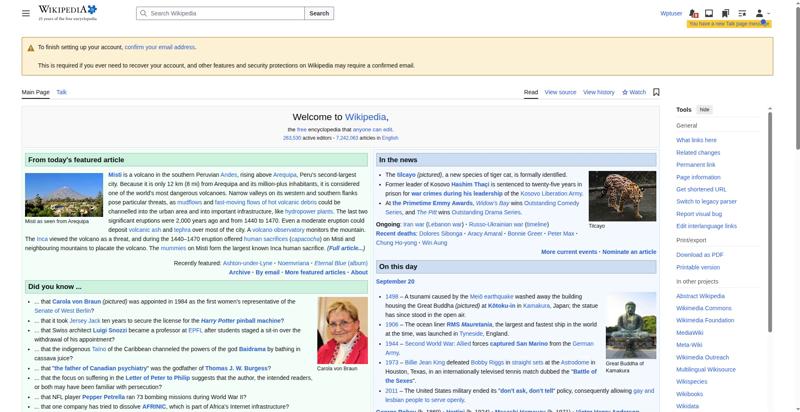
Task: Click More featured articles link
Action: tap(315, 273)
